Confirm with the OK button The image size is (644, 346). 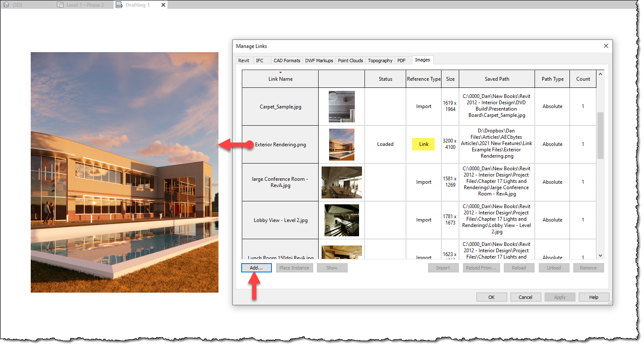pos(492,297)
